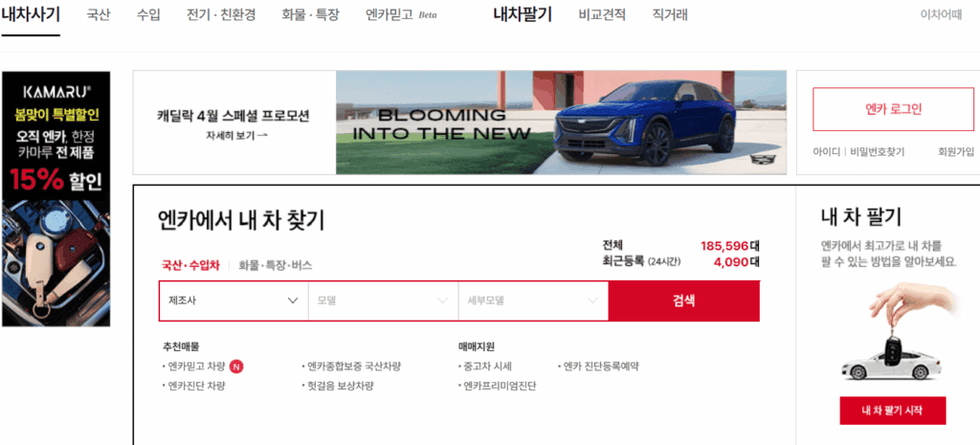The image size is (980, 445).
Task: Open the 화물 · 특장 menu
Action: coord(310,15)
